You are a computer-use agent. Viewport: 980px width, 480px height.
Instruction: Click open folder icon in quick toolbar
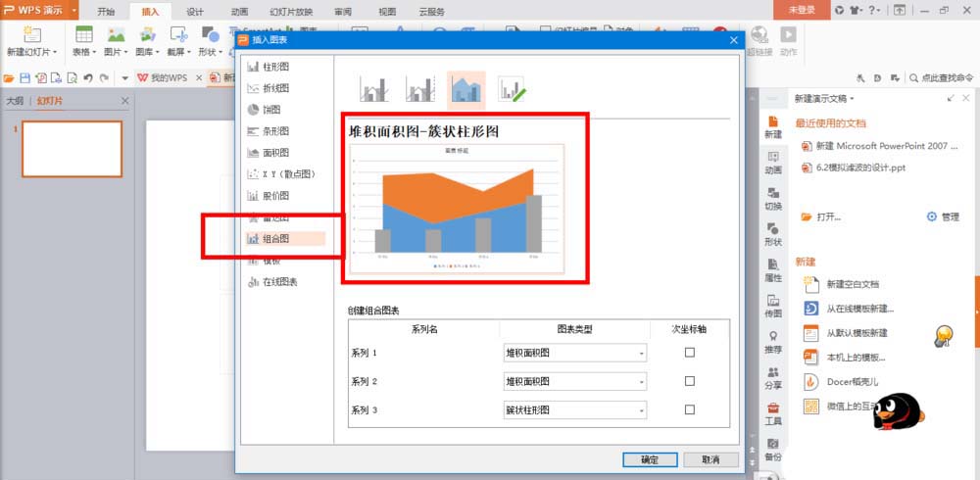point(9,78)
